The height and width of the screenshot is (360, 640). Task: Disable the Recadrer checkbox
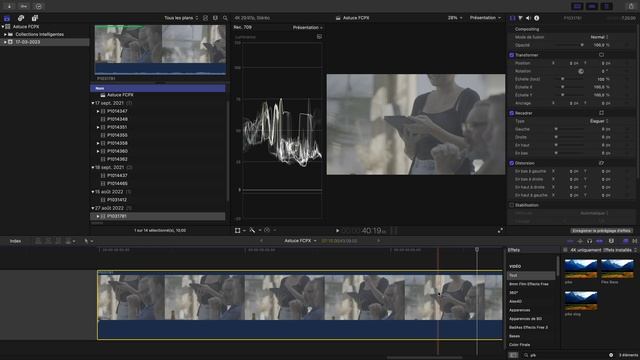coord(511,113)
